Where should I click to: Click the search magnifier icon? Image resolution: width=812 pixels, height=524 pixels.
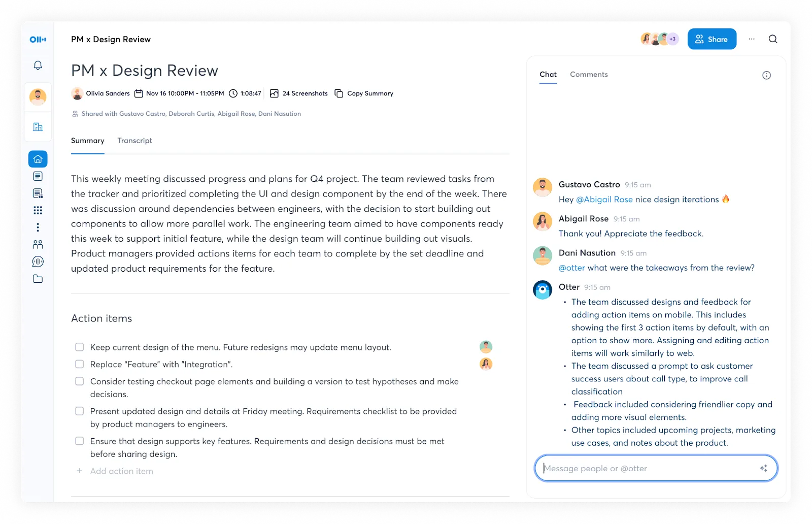pos(773,39)
